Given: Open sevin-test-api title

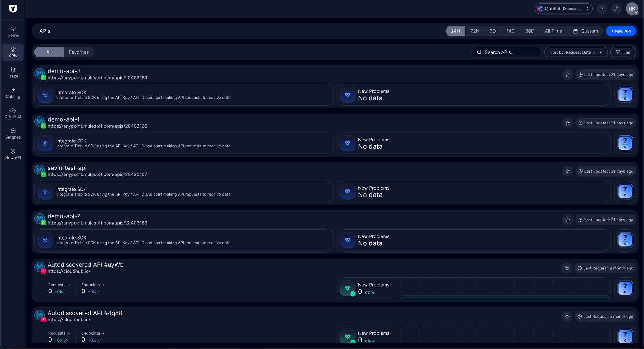Looking at the screenshot, I should pos(67,168).
